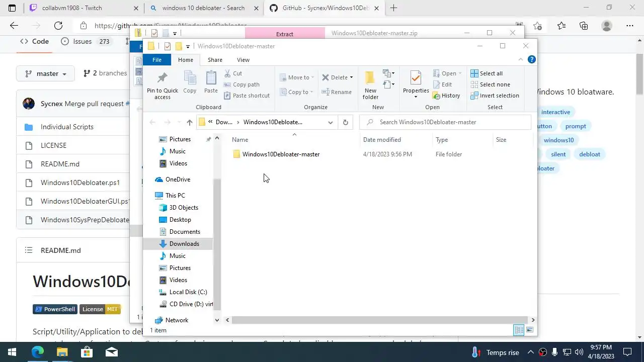Click the Rename command
Image resolution: width=644 pixels, height=362 pixels.
[337, 92]
